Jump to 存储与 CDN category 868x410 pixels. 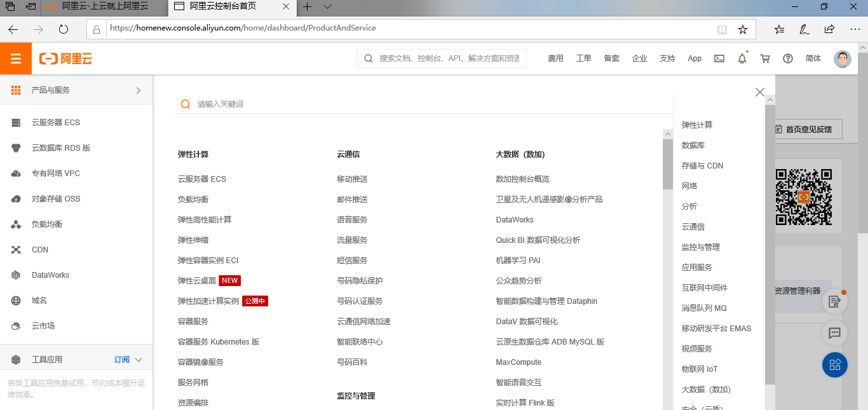coord(703,166)
